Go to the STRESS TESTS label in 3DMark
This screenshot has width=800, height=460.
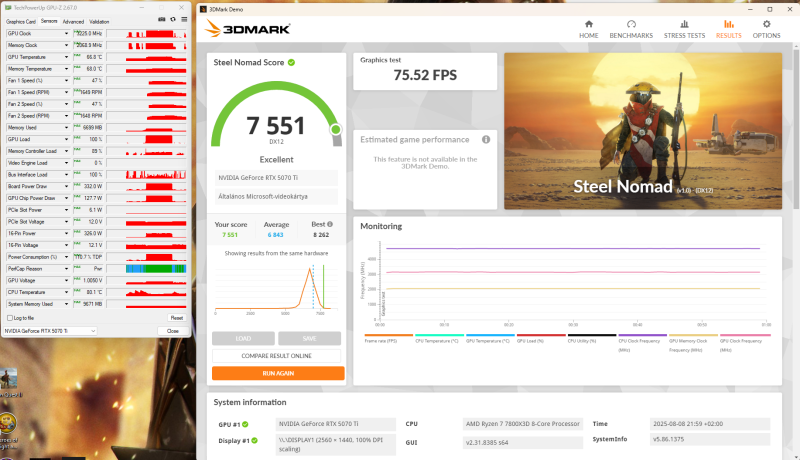click(x=684, y=36)
